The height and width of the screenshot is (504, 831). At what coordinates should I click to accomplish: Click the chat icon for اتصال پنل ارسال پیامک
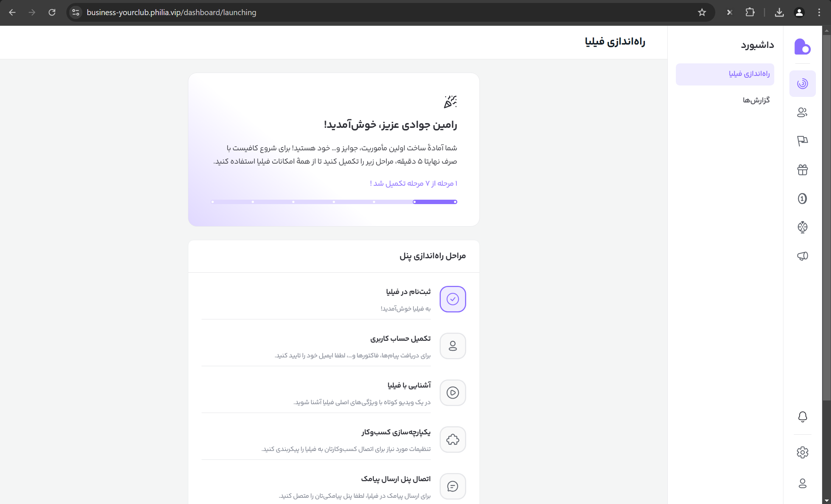453,486
